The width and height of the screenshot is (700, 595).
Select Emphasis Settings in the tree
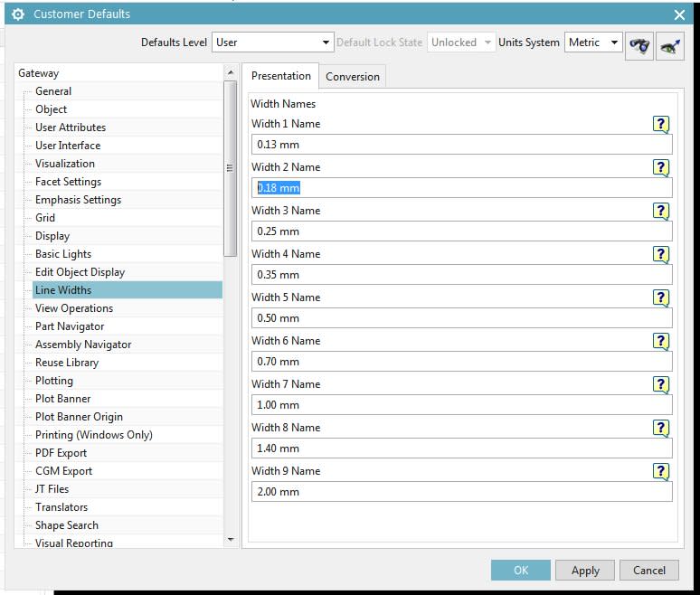click(x=78, y=200)
